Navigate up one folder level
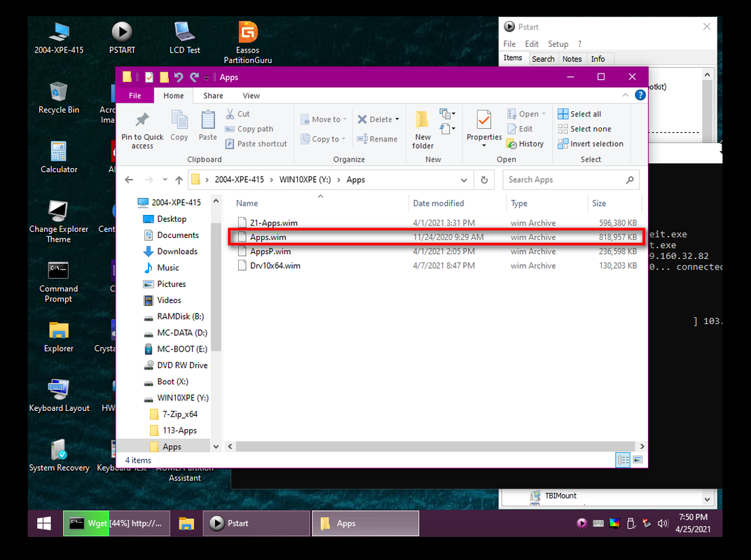This screenshot has width=751, height=560. point(179,180)
